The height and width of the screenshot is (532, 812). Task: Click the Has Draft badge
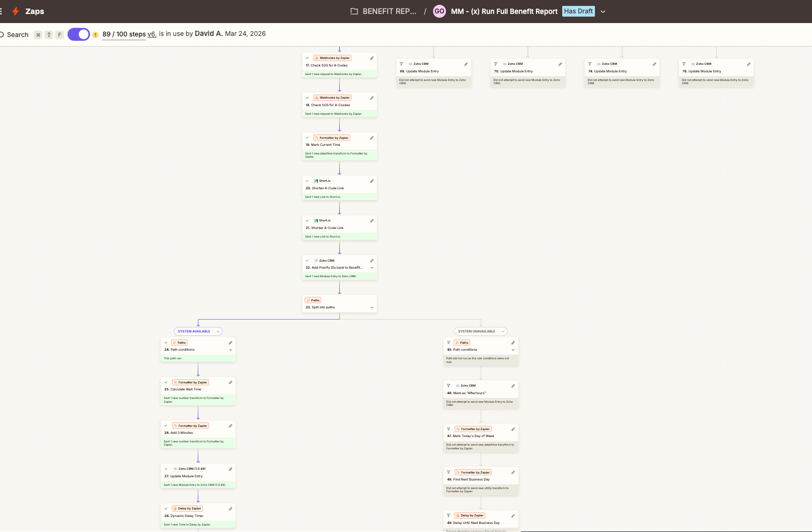click(578, 11)
